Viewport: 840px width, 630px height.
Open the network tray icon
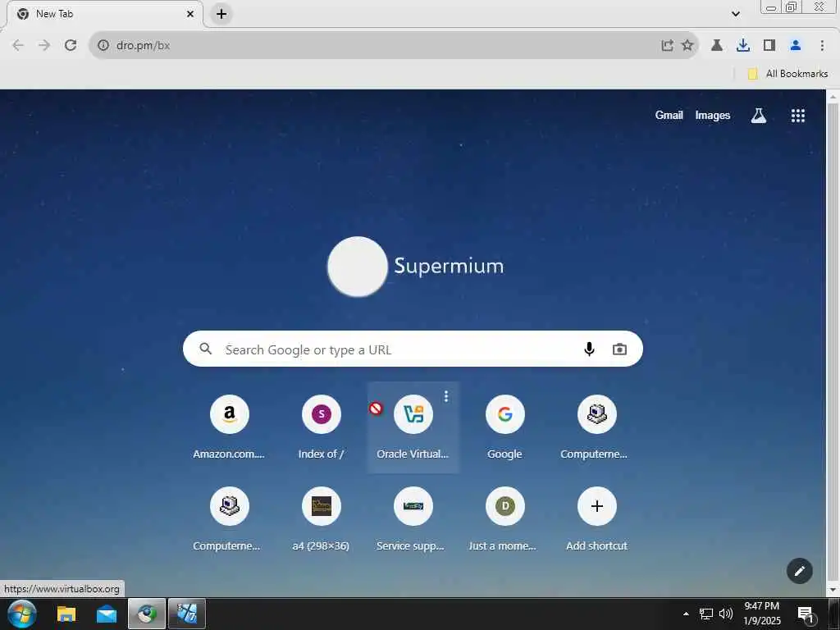click(706, 614)
